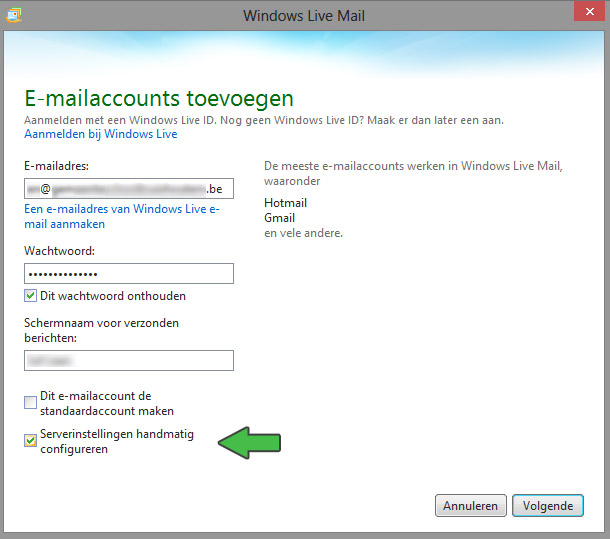Click the 'E-mailaccounts toevoegen' heading
The image size is (610, 539).
[x=159, y=98]
